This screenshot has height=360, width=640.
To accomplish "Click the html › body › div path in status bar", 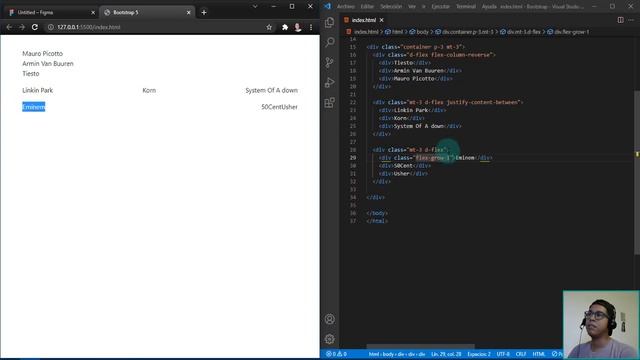I will pyautogui.click(x=397, y=354).
